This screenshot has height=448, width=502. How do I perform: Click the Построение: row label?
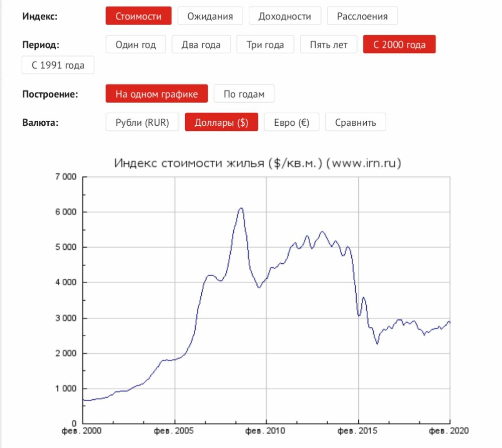[50, 94]
